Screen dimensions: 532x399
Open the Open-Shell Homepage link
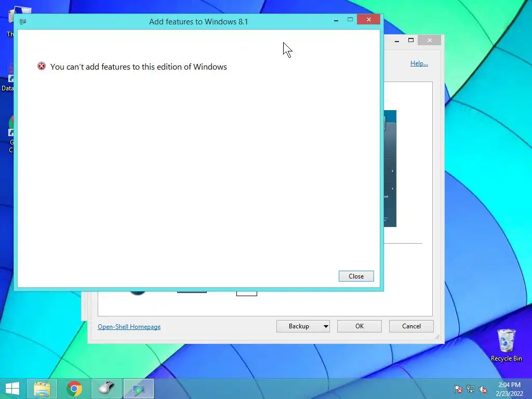pyautogui.click(x=129, y=327)
